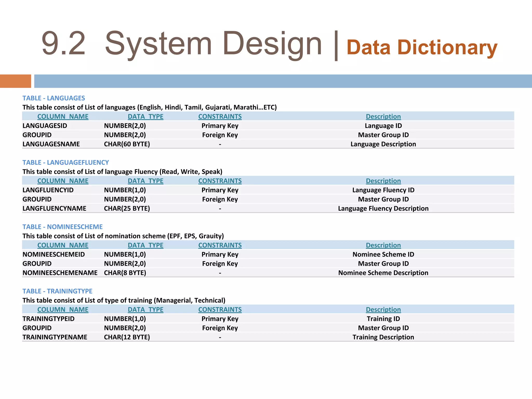Click Description header in NOMINEESCHEME table
Image resolution: width=532 pixels, height=399 pixels.
(383, 245)
